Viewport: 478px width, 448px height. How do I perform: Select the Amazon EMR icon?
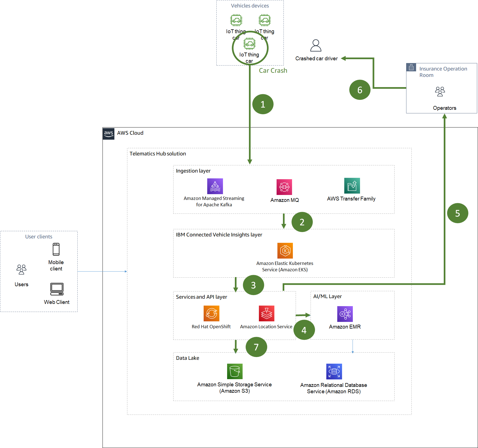pos(345,314)
